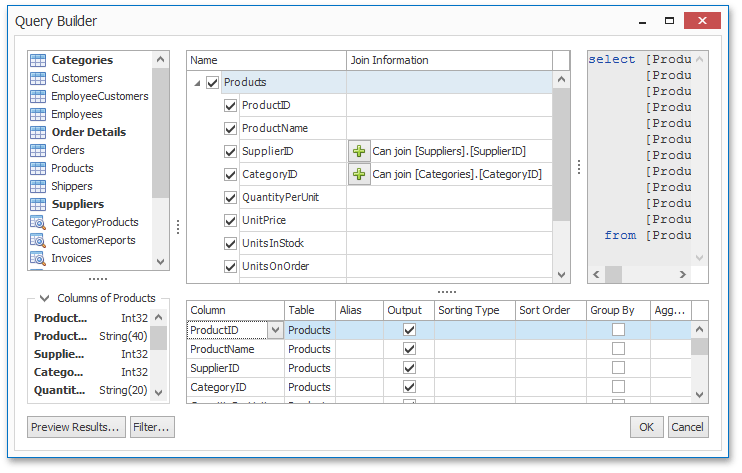Click table list scroll down arrow
Viewport: 742px width, 473px height.
pos(160,262)
